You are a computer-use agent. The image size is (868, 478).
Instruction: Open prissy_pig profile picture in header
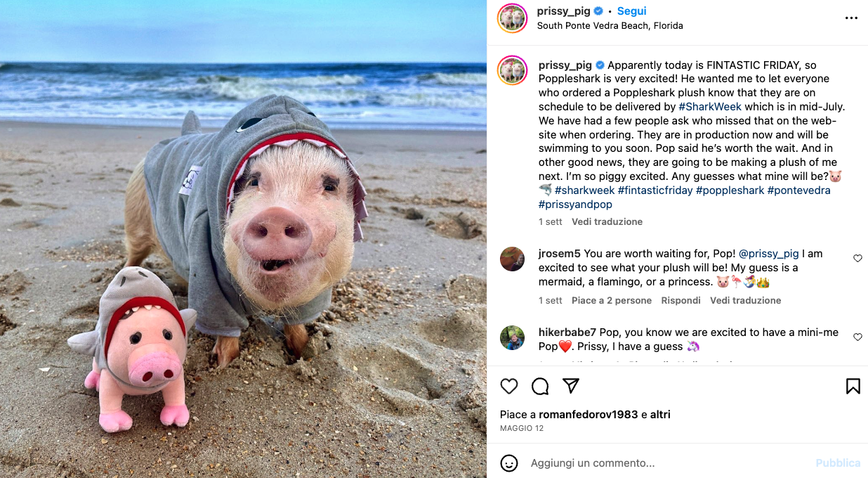(512, 18)
